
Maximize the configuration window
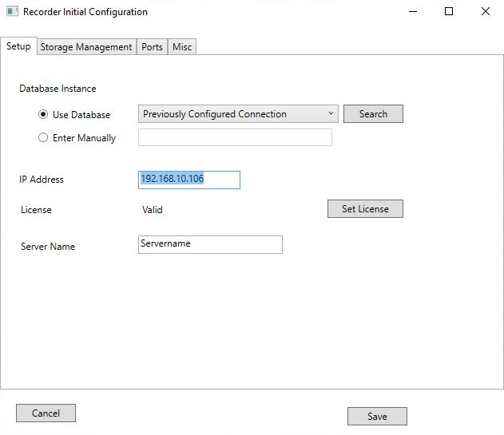click(449, 12)
